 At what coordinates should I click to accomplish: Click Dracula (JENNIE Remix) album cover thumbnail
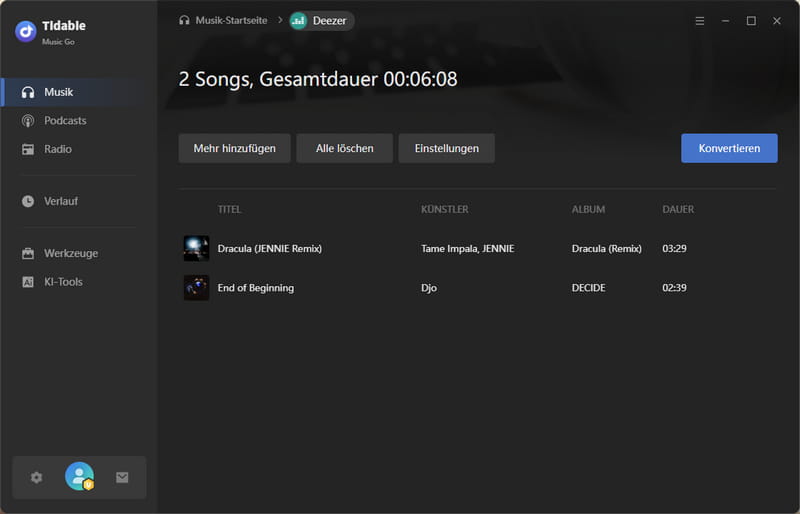pos(196,249)
